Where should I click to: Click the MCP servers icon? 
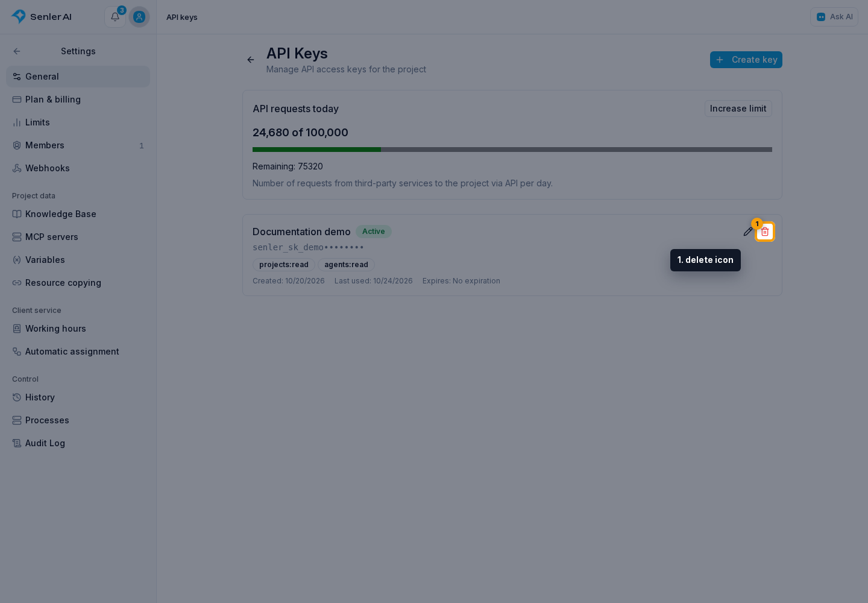[x=17, y=237]
